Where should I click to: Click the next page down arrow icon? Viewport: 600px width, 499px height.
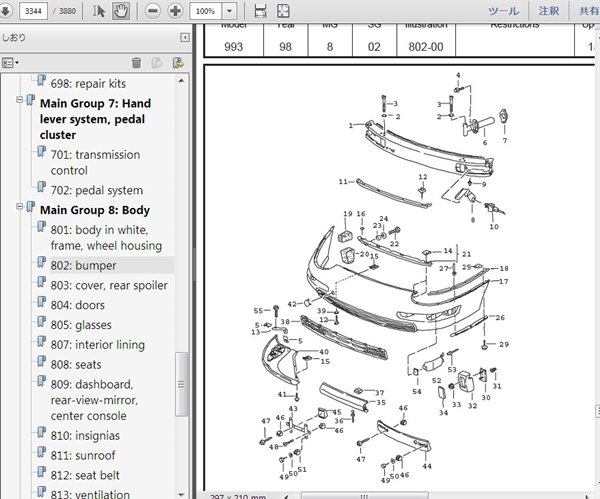(x=5, y=11)
